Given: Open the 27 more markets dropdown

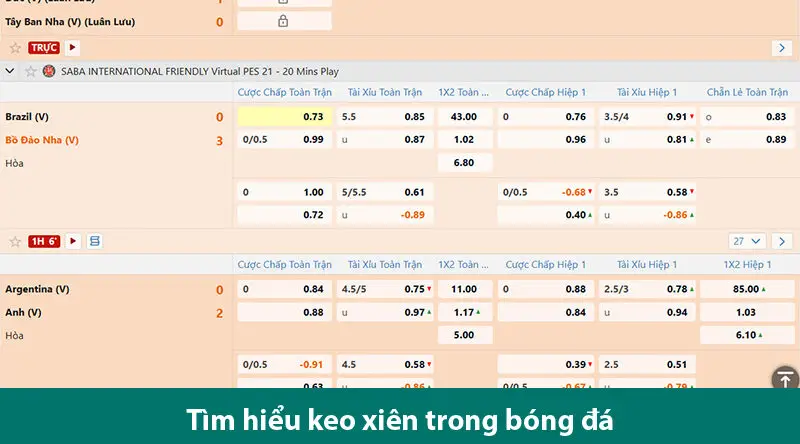Looking at the screenshot, I should (x=747, y=241).
